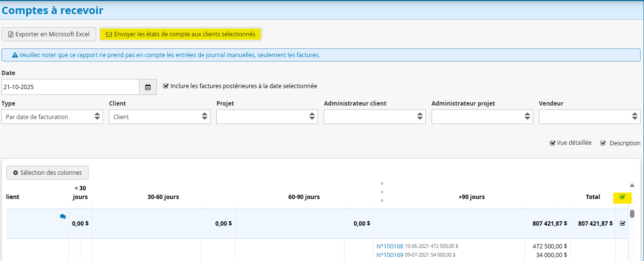Open the Administrateur projet dropdown

coord(482,117)
